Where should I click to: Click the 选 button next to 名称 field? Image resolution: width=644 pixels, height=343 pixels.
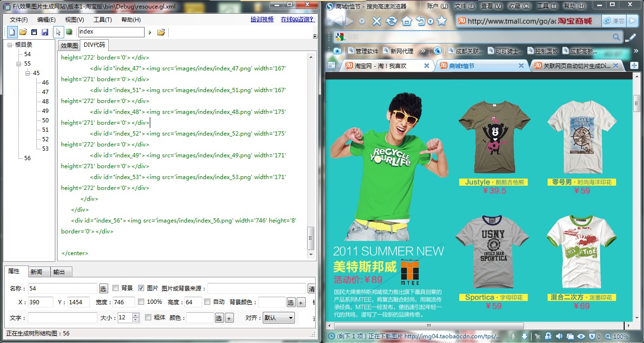(103, 288)
